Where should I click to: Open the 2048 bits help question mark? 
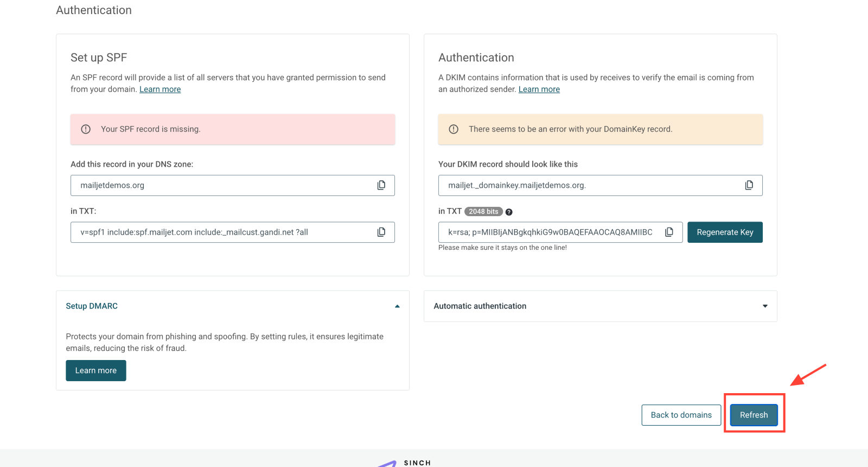(x=509, y=212)
